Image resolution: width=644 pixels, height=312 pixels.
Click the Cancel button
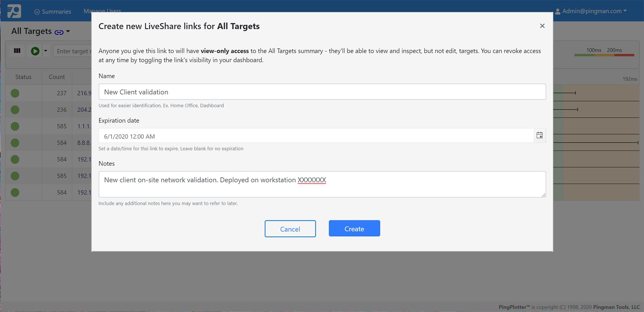[x=290, y=229]
